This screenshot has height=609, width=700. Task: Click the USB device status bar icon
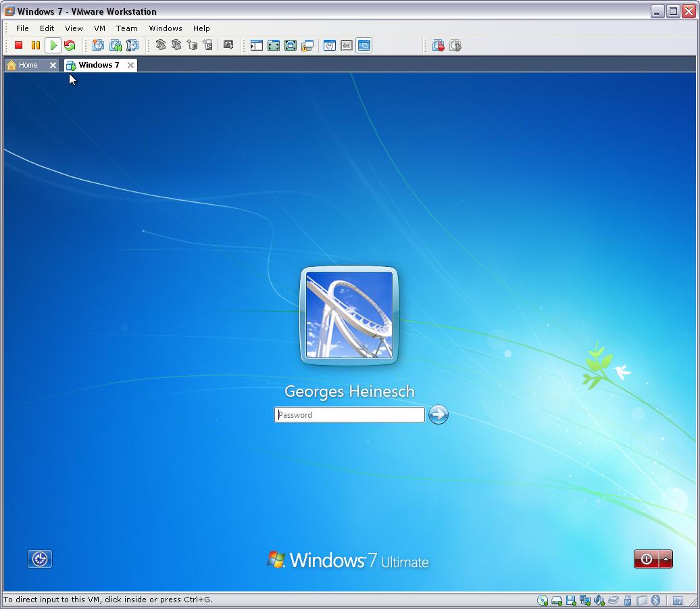click(x=627, y=600)
